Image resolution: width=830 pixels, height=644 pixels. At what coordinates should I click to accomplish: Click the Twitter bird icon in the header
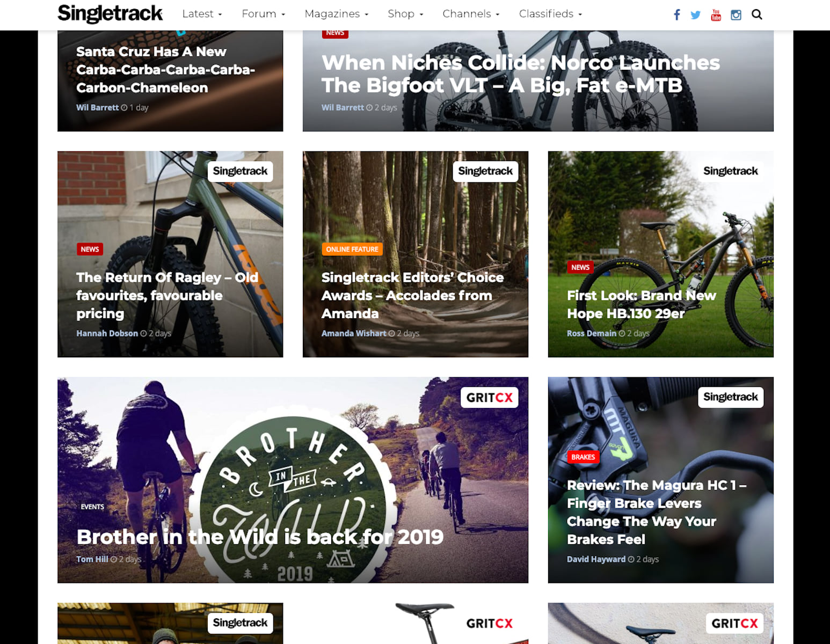pos(696,14)
